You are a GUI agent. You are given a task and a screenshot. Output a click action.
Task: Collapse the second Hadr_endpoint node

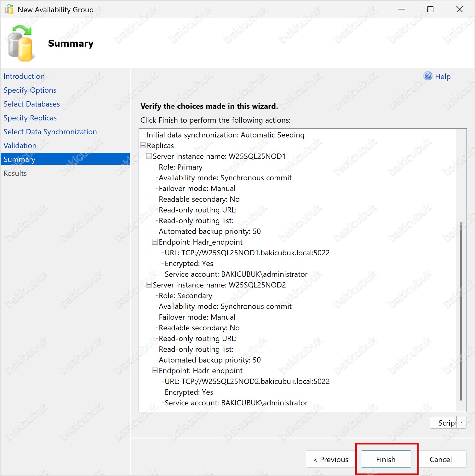(x=155, y=371)
